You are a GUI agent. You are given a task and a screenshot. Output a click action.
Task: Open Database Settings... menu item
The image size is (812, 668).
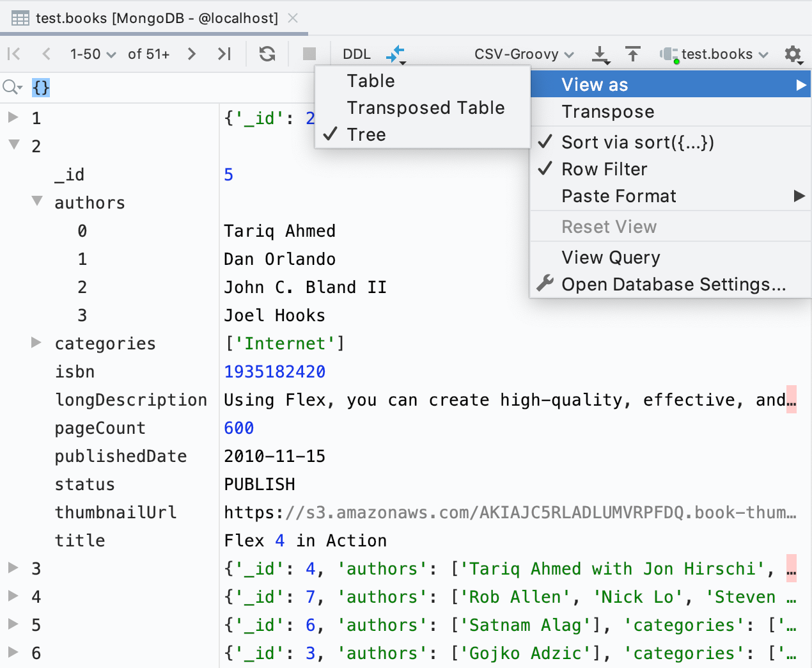[x=670, y=284]
